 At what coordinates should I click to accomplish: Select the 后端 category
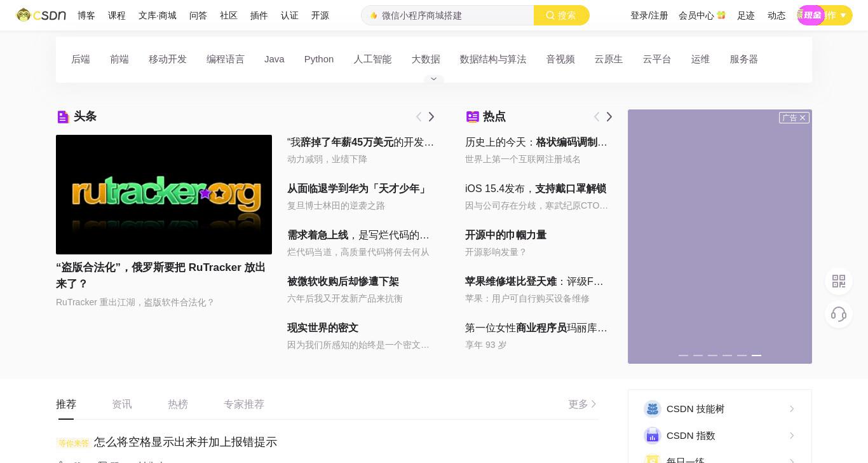pos(81,59)
